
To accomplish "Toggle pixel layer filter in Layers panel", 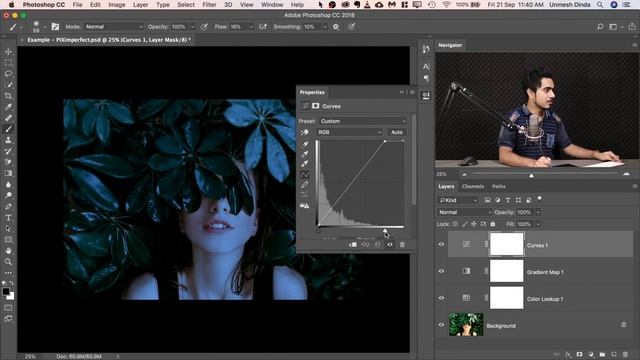I will [x=487, y=200].
